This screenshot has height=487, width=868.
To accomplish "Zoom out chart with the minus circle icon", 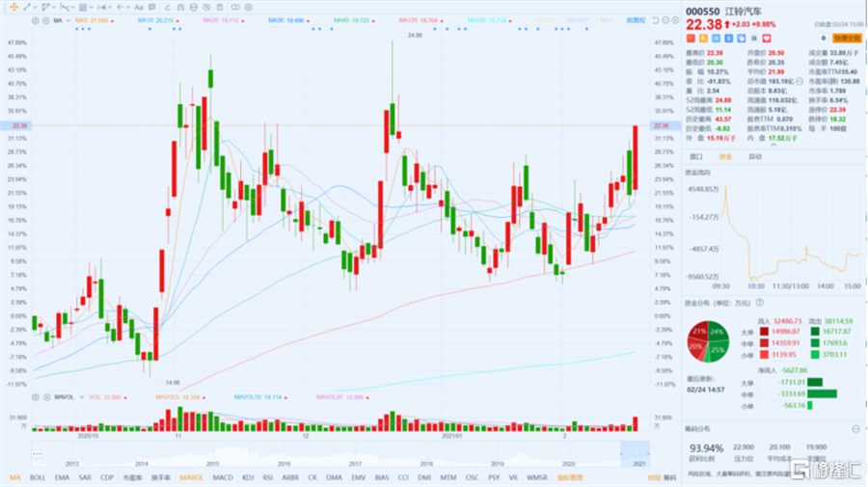I will [665, 20].
